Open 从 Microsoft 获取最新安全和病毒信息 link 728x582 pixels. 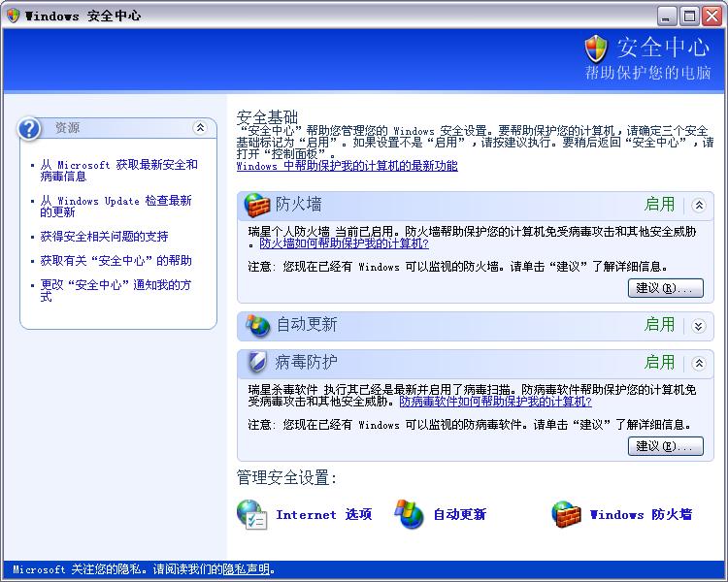[118, 171]
